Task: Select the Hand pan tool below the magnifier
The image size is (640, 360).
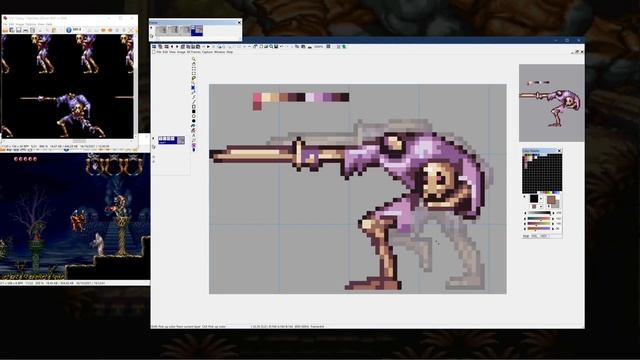Action: (x=193, y=64)
